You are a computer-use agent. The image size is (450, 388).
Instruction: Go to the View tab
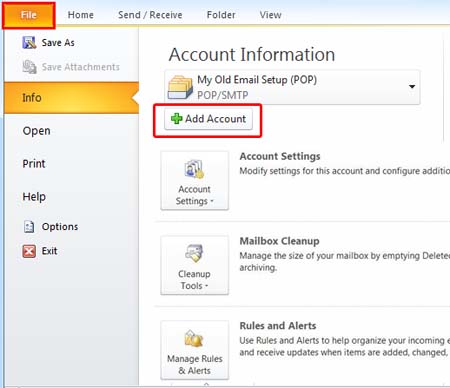click(270, 15)
